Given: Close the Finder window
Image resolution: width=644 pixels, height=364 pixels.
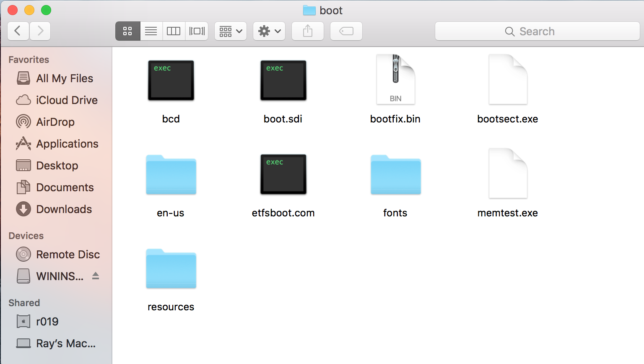Looking at the screenshot, I should (13, 10).
